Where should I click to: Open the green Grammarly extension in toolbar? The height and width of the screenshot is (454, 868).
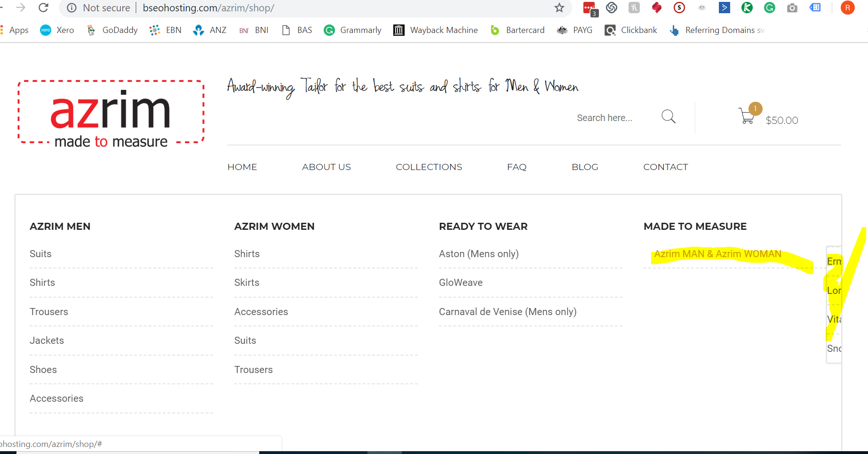click(x=770, y=8)
